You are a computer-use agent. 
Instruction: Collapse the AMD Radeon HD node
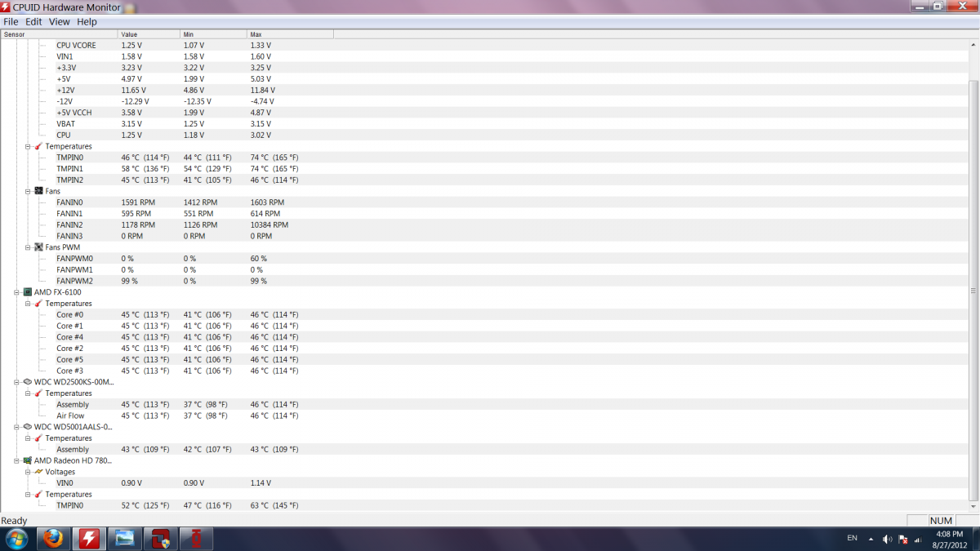pos(16,460)
